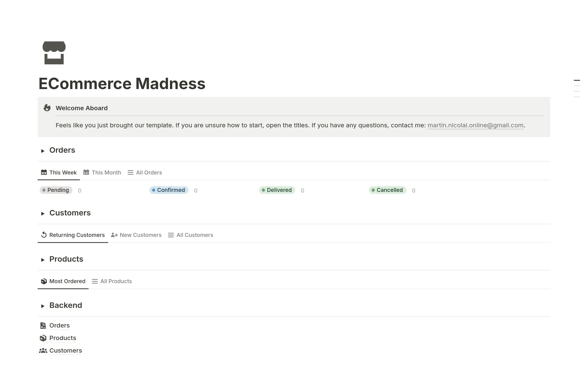Expand the Customers section
Screen dimensions: 588x367
43,213
